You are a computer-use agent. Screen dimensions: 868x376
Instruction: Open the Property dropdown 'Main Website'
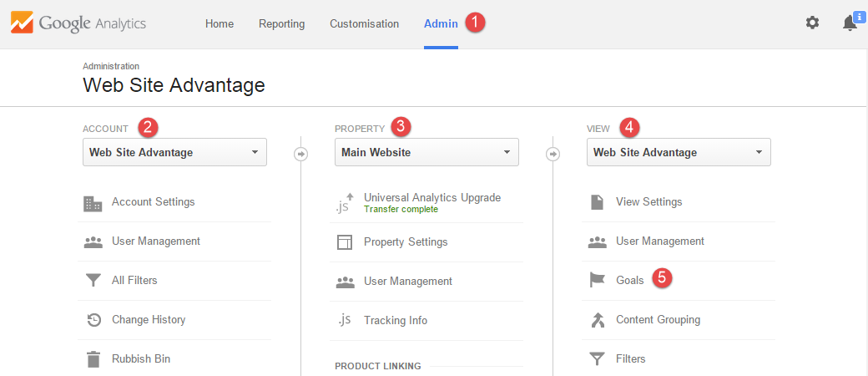point(426,153)
